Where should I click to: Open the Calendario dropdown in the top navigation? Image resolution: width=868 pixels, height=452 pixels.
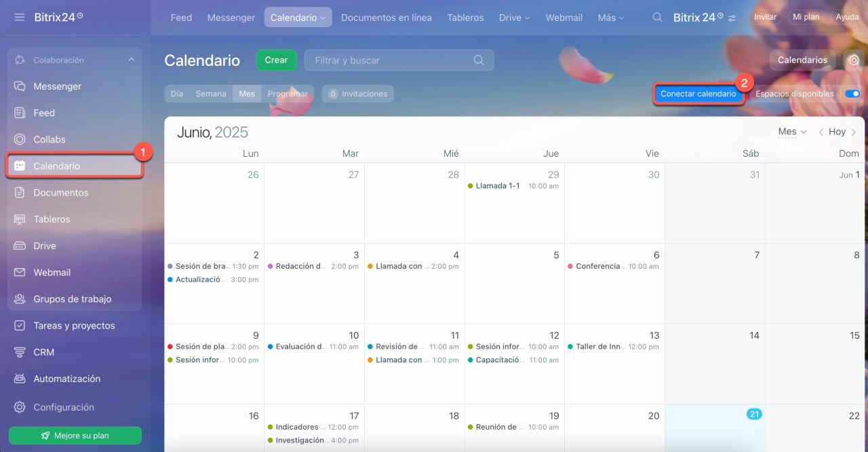point(298,18)
